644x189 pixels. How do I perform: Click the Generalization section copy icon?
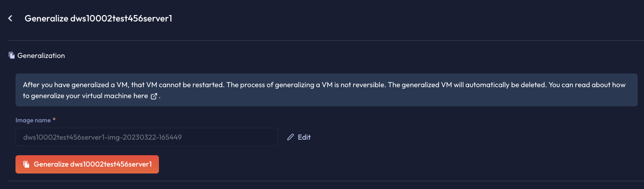pyautogui.click(x=12, y=56)
